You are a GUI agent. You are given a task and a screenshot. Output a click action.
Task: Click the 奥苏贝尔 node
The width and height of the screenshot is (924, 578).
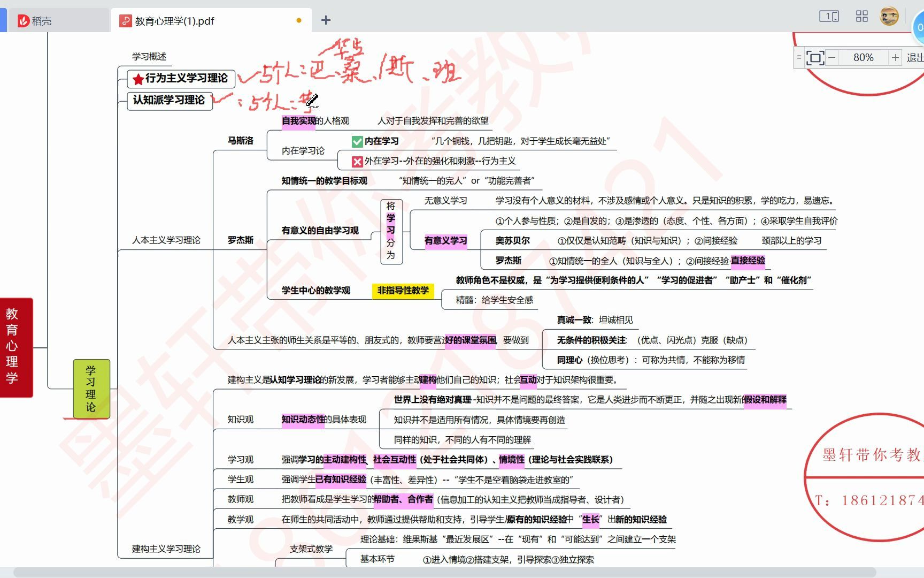tap(513, 241)
